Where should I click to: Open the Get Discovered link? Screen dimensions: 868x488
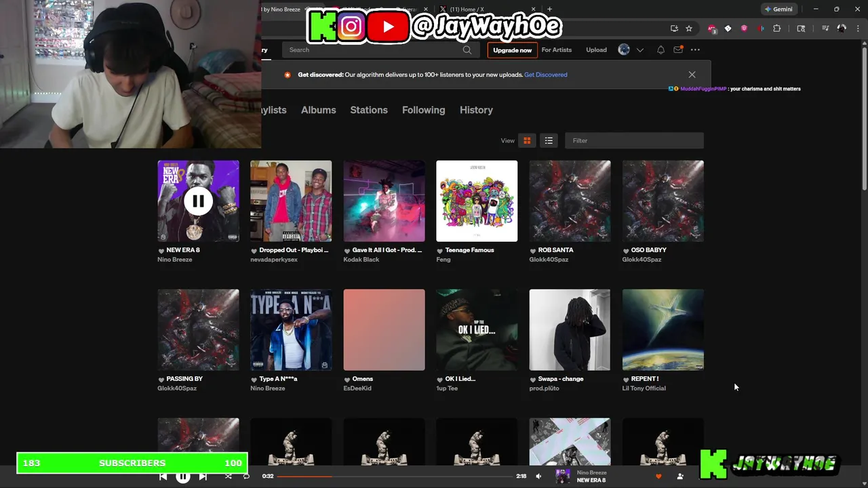[x=546, y=75]
